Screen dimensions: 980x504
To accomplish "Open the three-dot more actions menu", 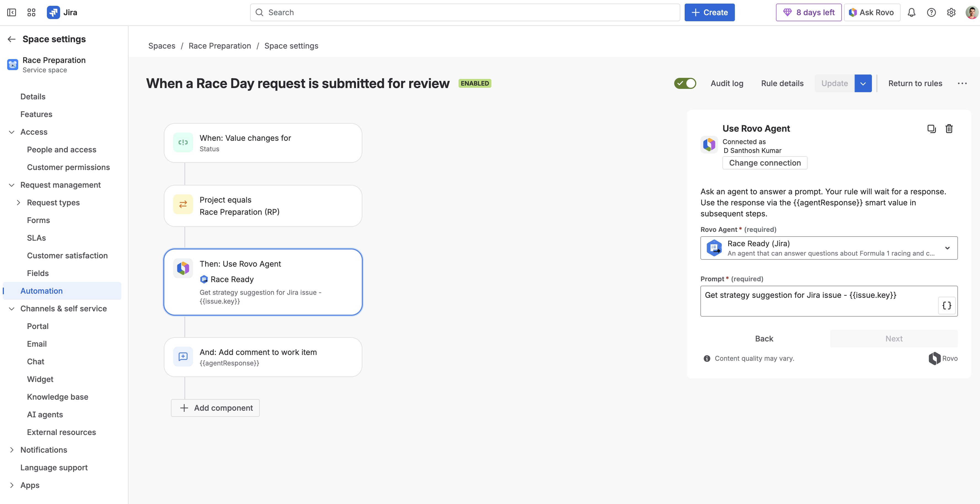I will pyautogui.click(x=962, y=83).
